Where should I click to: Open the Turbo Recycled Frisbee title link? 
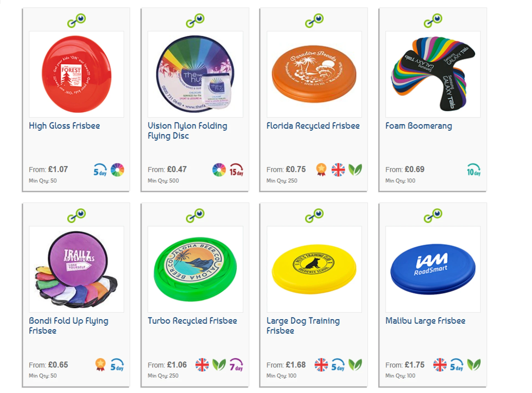click(x=192, y=321)
